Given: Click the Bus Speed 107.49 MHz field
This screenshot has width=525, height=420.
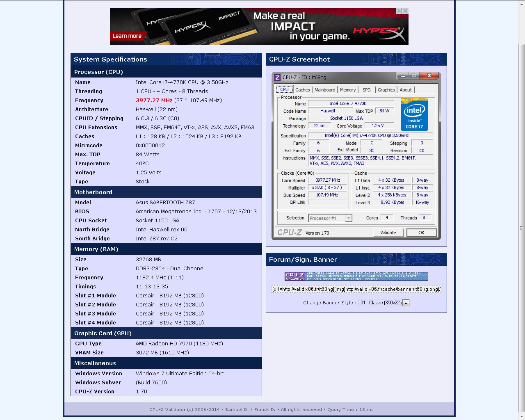Looking at the screenshot, I should click(328, 195).
